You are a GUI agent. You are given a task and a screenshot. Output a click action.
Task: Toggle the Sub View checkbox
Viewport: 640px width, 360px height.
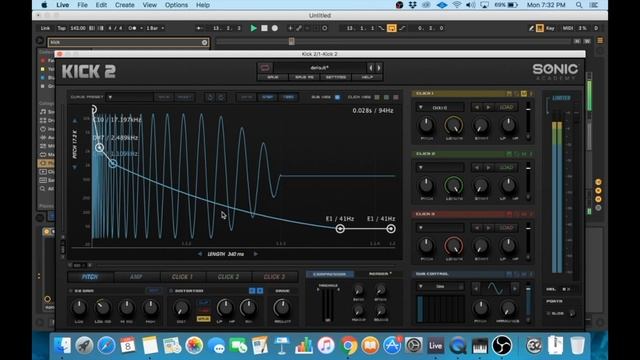[x=337, y=97]
